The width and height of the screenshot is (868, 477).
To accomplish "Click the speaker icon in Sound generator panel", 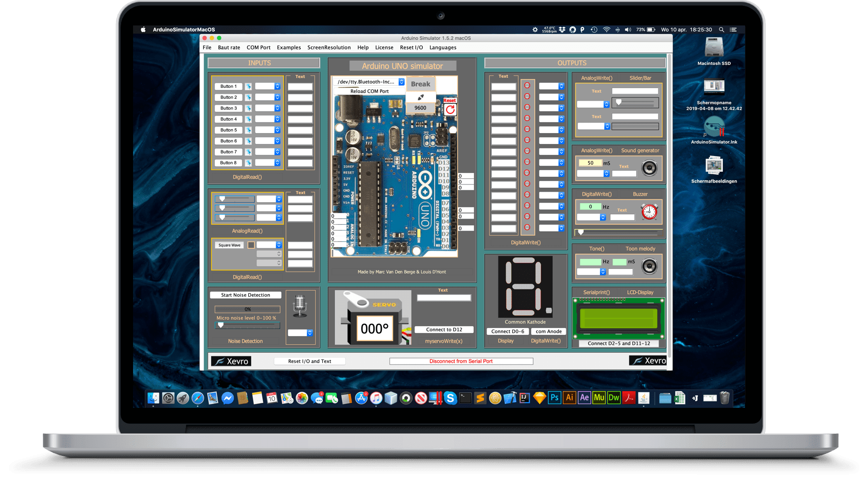I will pos(649,168).
